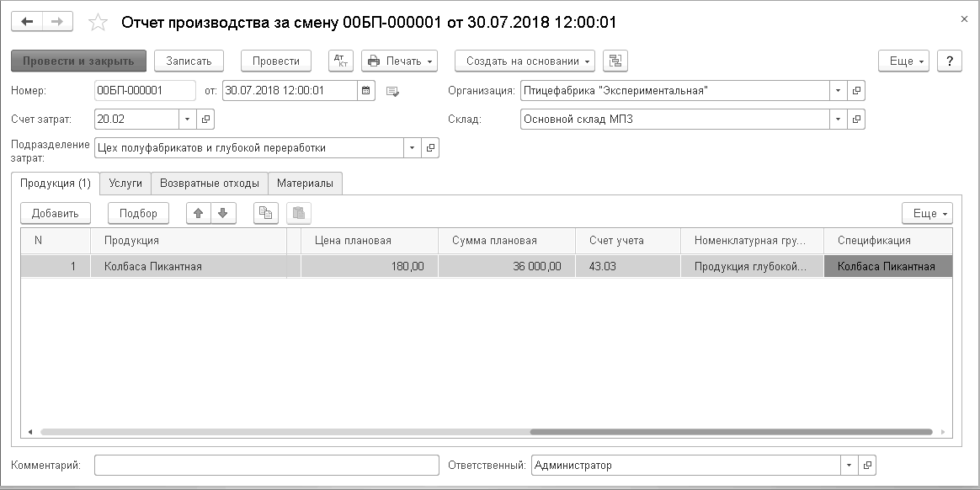Show Дт/Кт postings of the document
The width and height of the screenshot is (980, 490).
[341, 61]
